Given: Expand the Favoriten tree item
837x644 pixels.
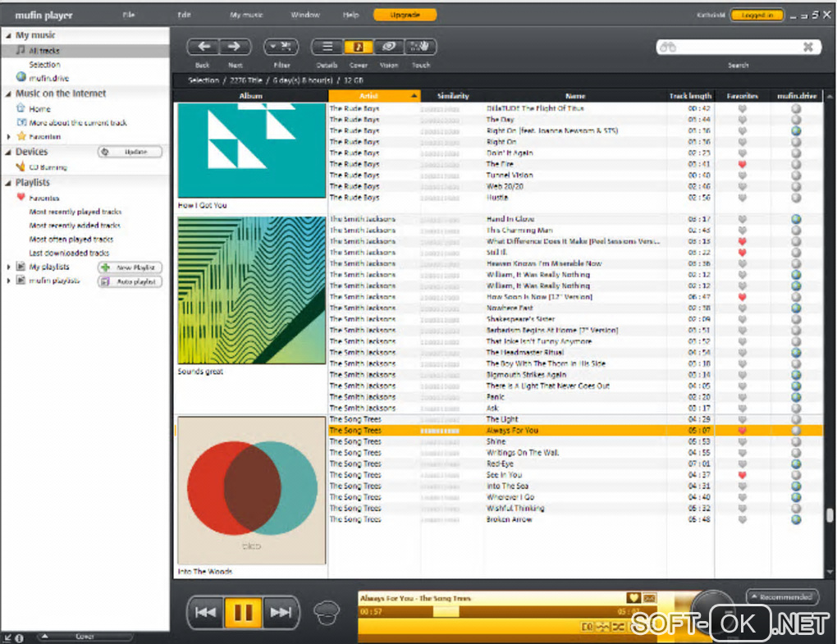Looking at the screenshot, I should (8, 136).
